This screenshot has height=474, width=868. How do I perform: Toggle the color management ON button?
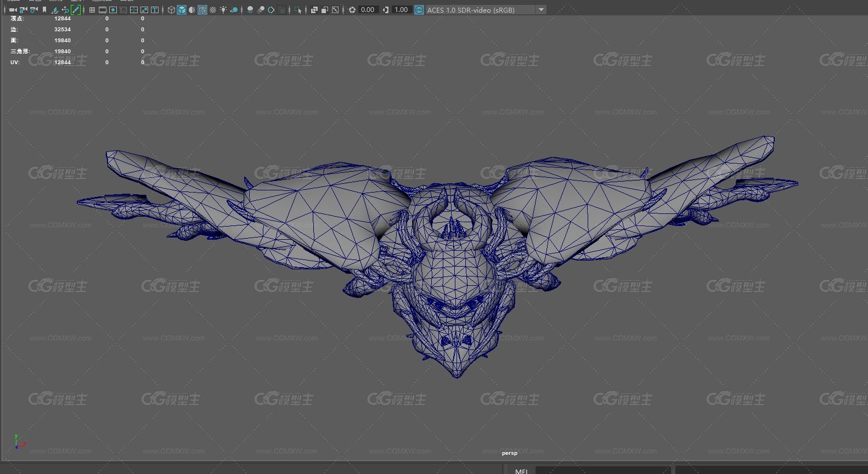(x=419, y=10)
